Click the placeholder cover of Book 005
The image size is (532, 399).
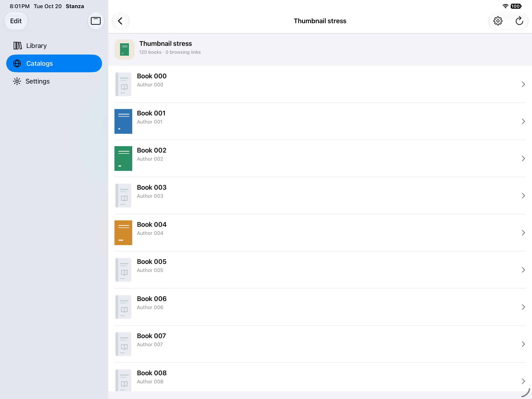pyautogui.click(x=123, y=270)
